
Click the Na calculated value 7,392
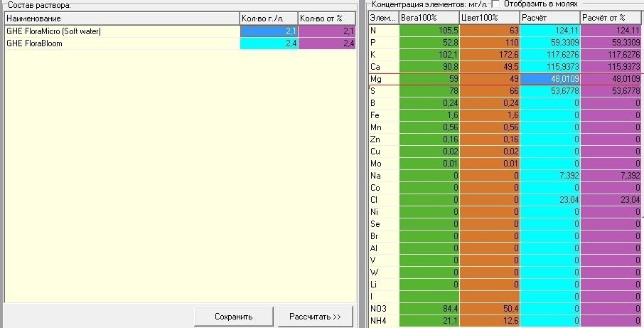(x=550, y=176)
